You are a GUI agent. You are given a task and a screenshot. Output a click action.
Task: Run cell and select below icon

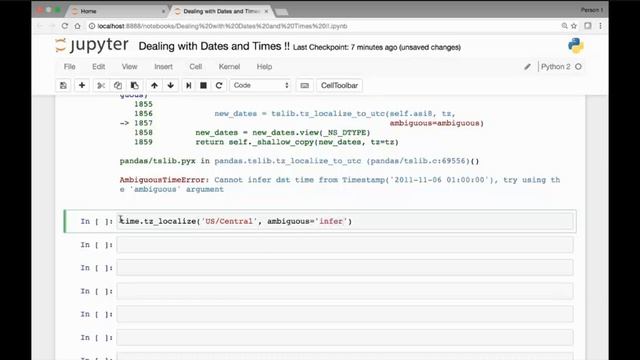[x=189, y=85]
